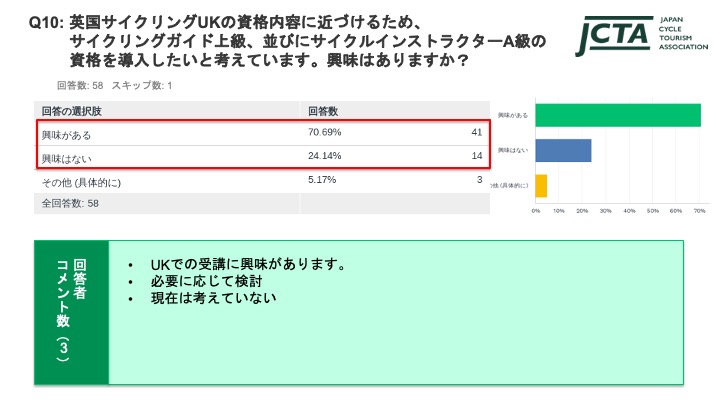
Task: Click the 全回答数: 58 footer row
Action: tap(262, 203)
